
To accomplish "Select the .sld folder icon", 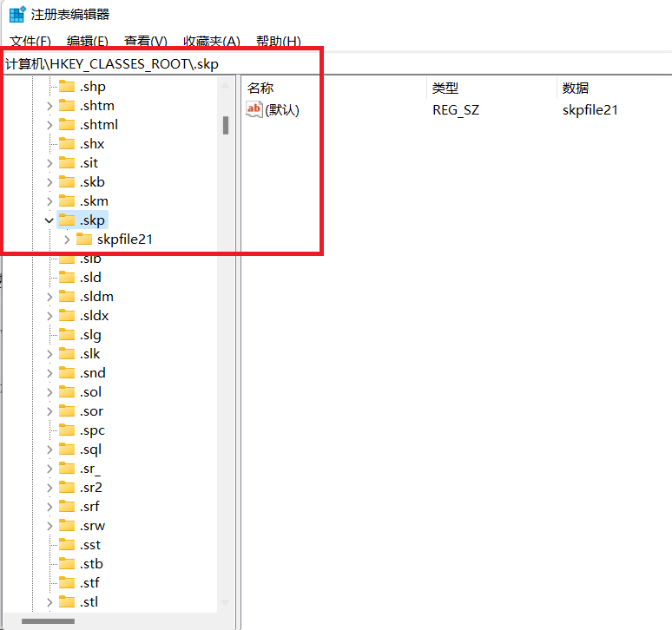I will pos(67,278).
